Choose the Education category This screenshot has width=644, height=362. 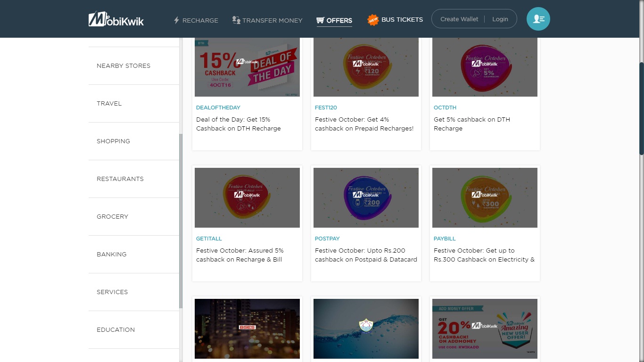point(116,330)
